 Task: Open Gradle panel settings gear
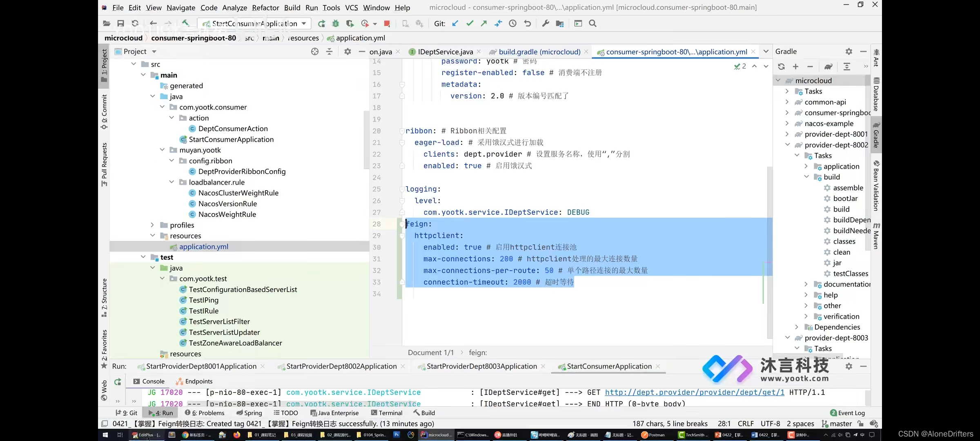pyautogui.click(x=849, y=51)
